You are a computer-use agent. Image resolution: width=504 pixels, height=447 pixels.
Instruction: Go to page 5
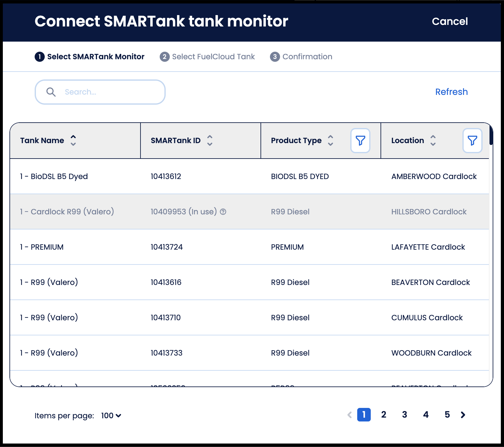[x=447, y=415]
